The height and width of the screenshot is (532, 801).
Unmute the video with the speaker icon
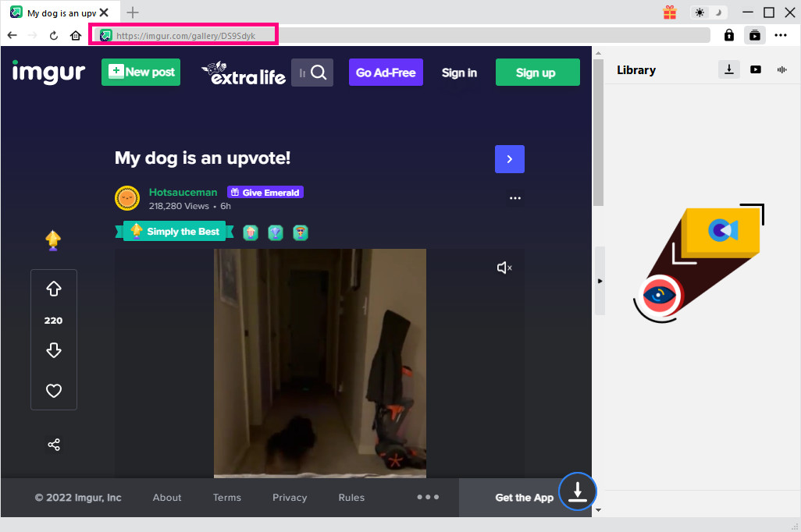click(504, 268)
